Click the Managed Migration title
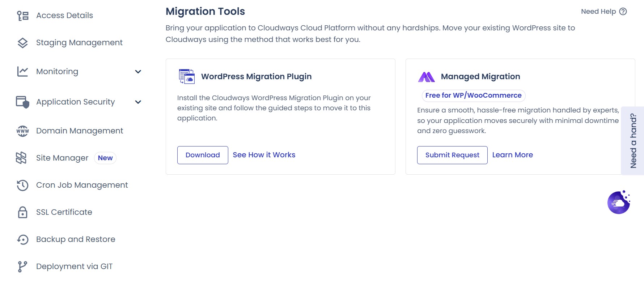Viewport: 644px width, 281px height. 480,77
